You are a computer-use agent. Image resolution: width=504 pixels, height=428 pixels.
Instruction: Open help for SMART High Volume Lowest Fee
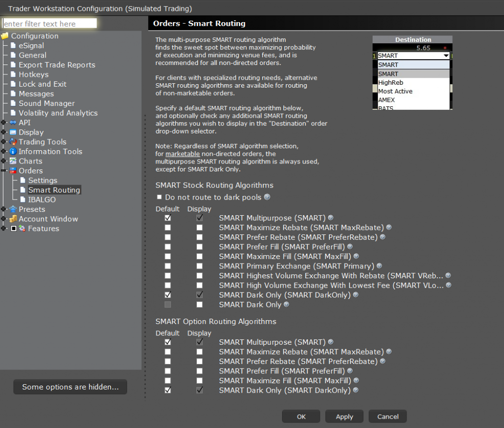[449, 285]
